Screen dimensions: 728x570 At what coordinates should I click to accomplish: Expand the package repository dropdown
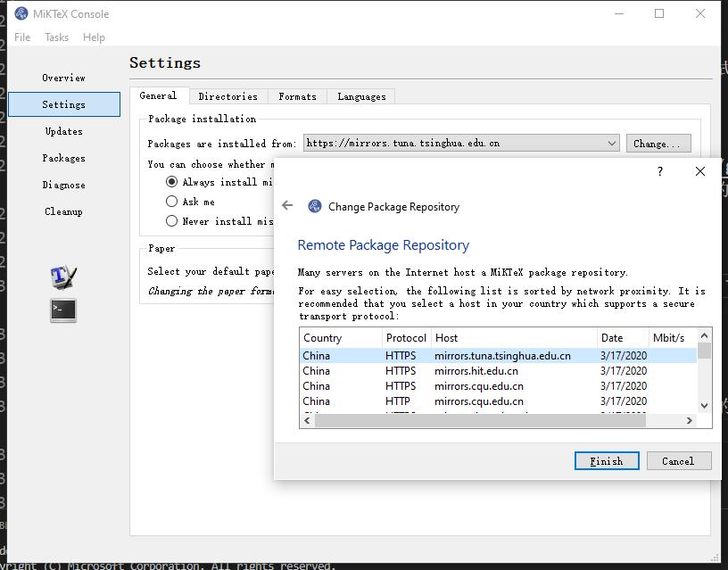(611, 143)
